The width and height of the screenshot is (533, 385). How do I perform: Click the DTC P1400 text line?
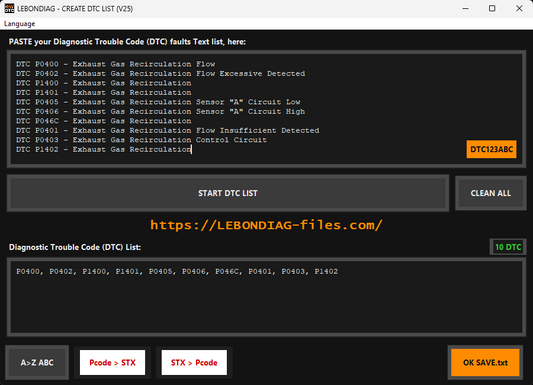coord(104,83)
